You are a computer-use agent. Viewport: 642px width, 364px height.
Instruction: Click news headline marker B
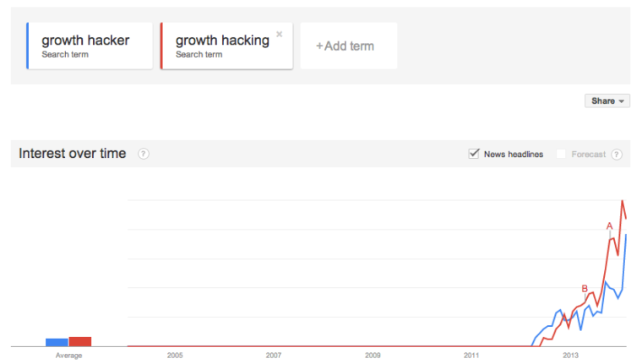coord(585,289)
